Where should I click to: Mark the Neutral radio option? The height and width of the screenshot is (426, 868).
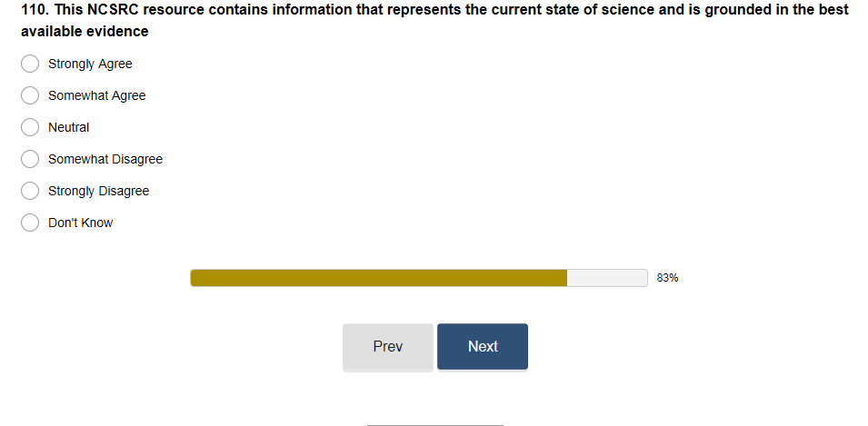(x=30, y=127)
